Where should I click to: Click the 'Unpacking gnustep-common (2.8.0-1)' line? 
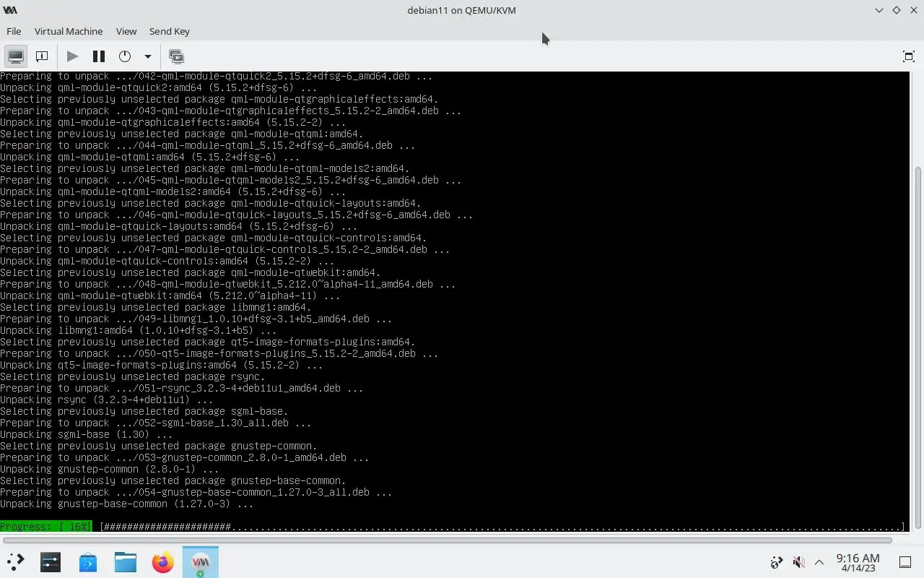pos(109,469)
